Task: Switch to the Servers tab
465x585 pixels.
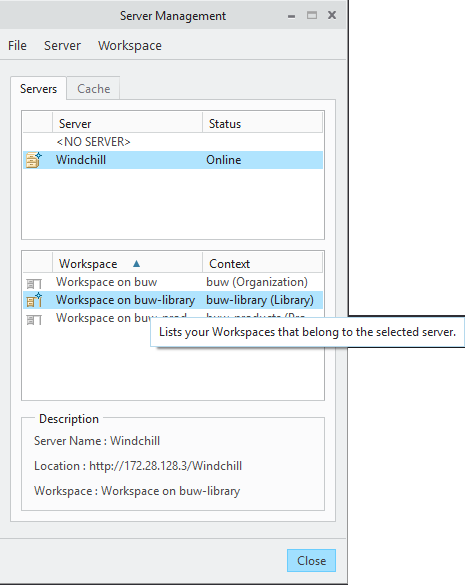Action: [x=38, y=89]
